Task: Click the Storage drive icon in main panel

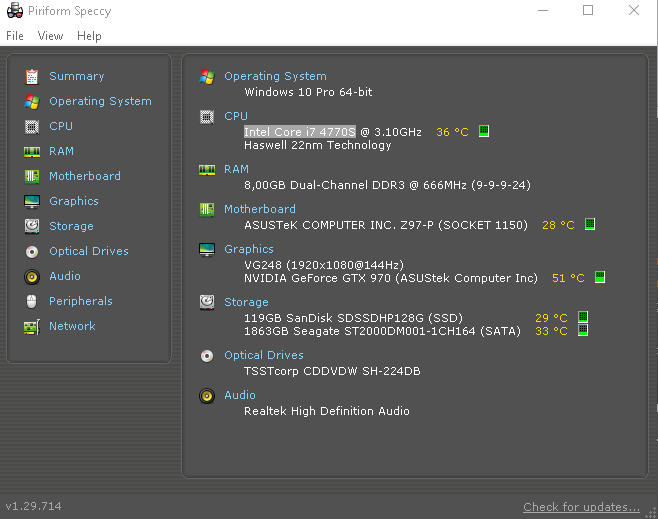Action: (207, 303)
